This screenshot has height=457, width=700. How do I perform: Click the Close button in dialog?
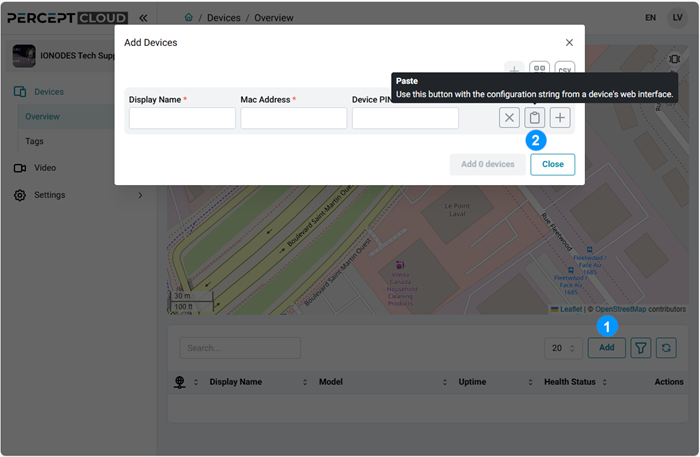click(x=552, y=164)
